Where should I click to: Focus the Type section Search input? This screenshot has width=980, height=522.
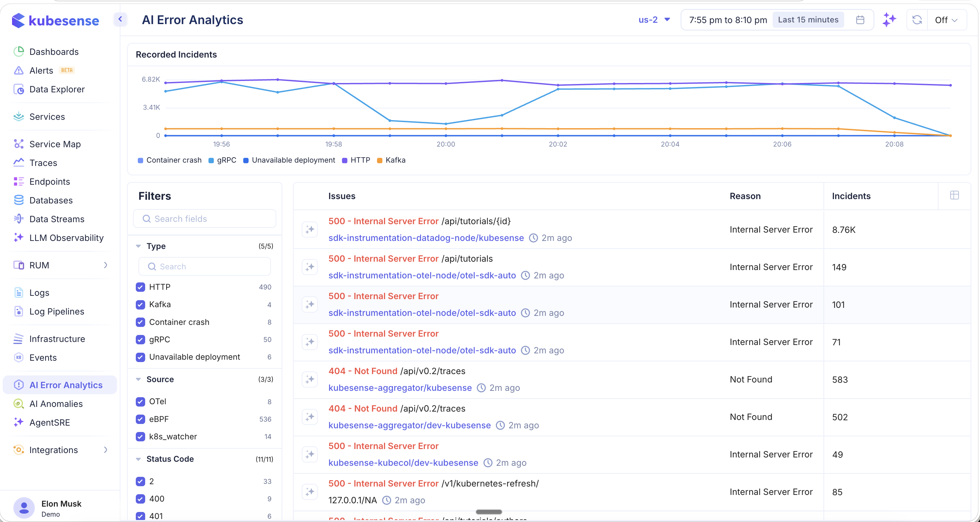click(205, 266)
